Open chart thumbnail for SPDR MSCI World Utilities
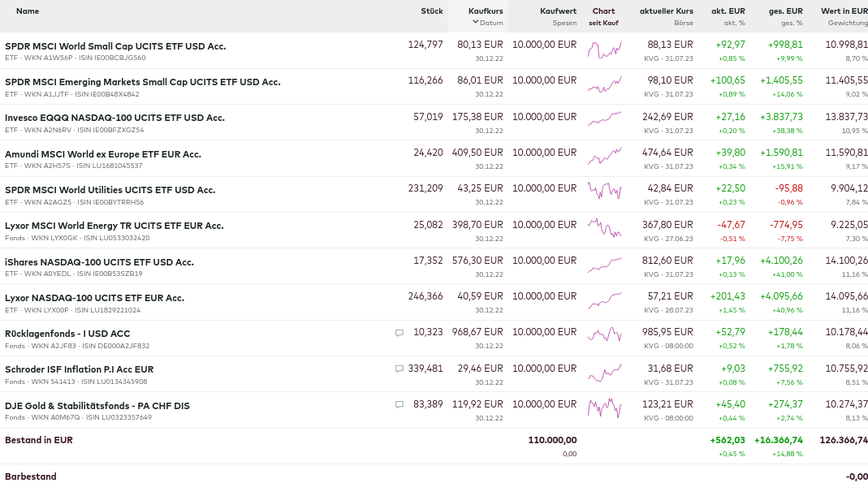Viewport: 868px width, 483px height. coord(604,193)
